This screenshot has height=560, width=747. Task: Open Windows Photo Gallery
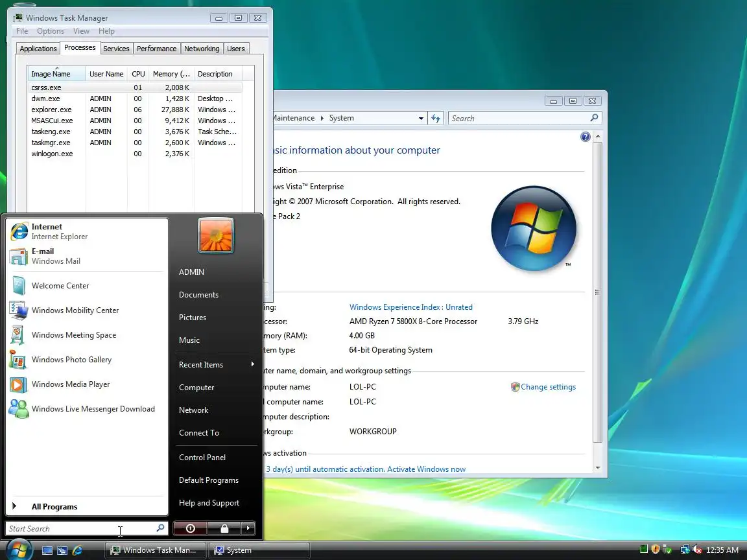[x=88, y=360]
